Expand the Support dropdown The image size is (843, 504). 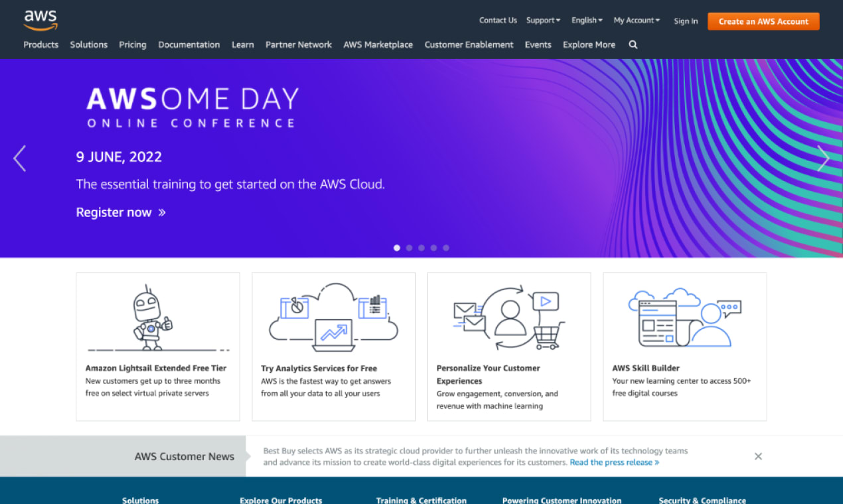click(543, 21)
